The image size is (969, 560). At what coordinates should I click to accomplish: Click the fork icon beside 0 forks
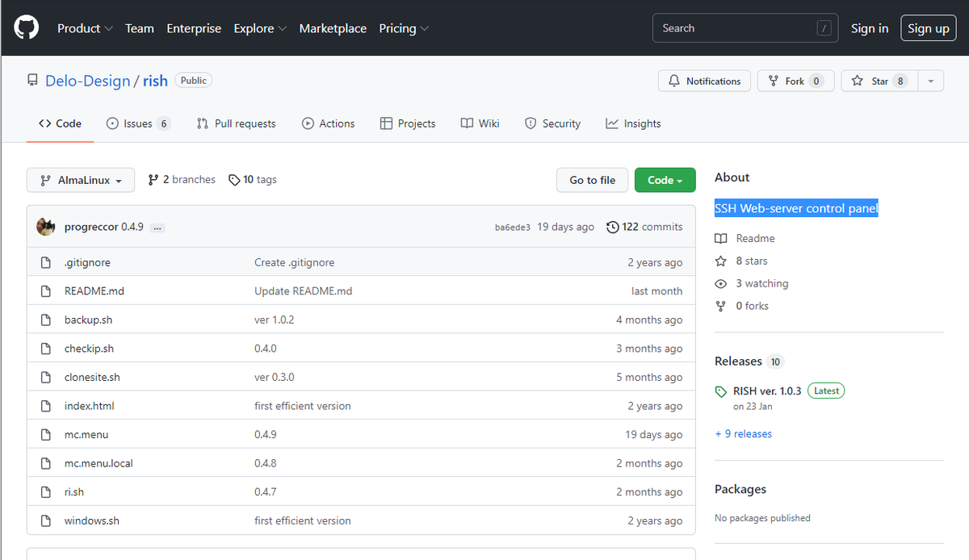[x=721, y=307]
